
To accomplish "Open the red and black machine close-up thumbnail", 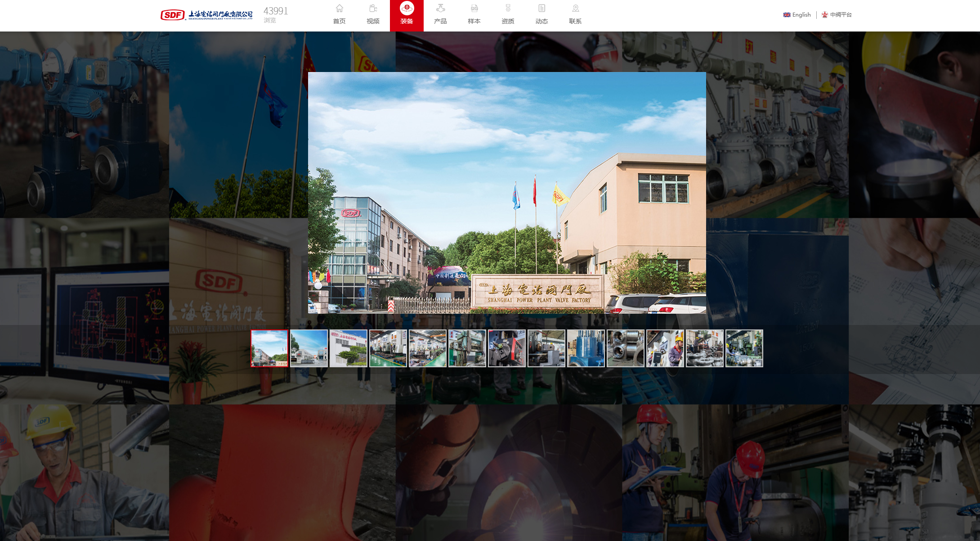I will [507, 348].
